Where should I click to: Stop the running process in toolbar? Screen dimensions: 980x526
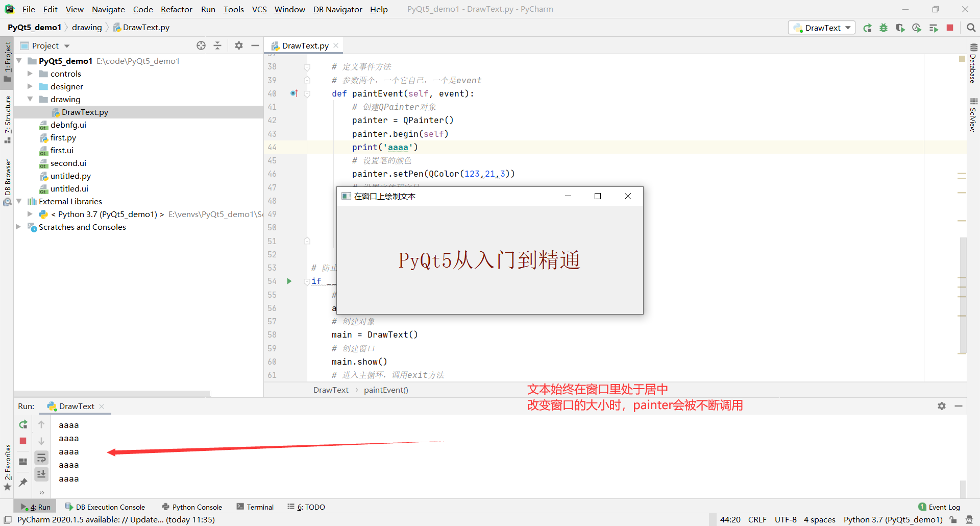(x=950, y=28)
